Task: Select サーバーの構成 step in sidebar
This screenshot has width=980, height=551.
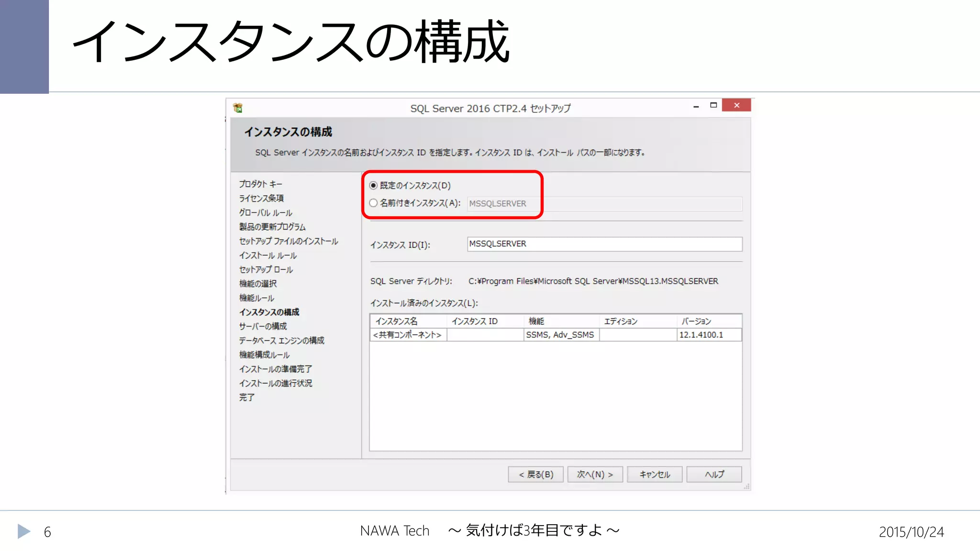Action: click(x=263, y=326)
